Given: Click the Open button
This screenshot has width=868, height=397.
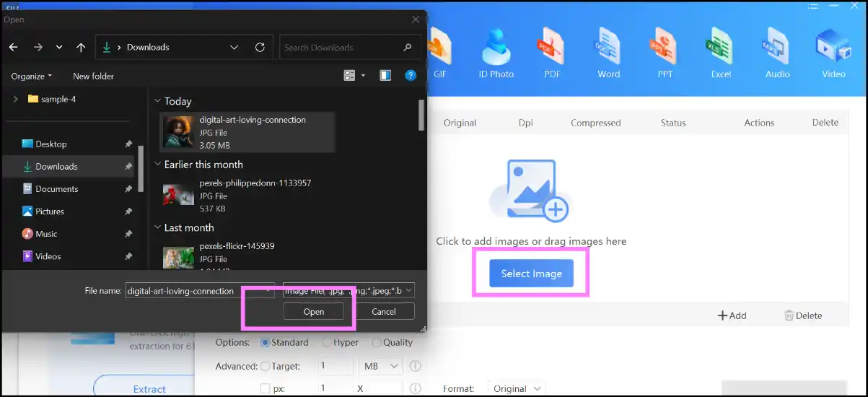Looking at the screenshot, I should pyautogui.click(x=314, y=312).
